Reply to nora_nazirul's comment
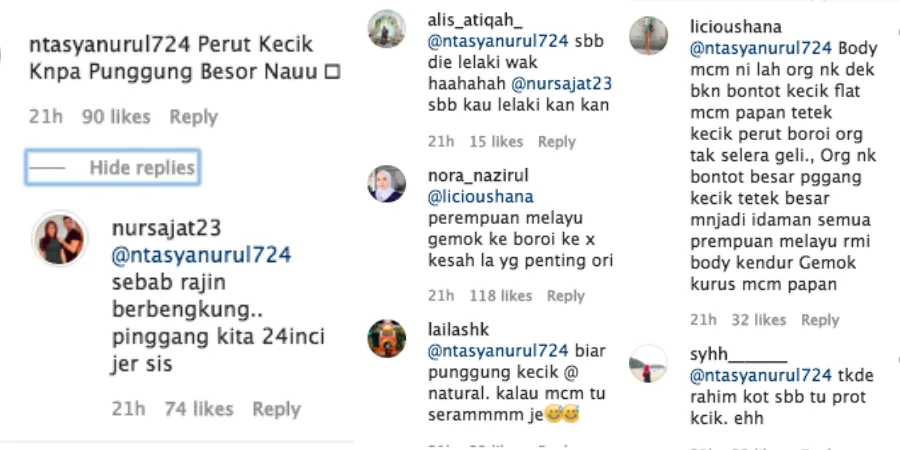Image resolution: width=900 pixels, height=450 pixels. tap(565, 296)
